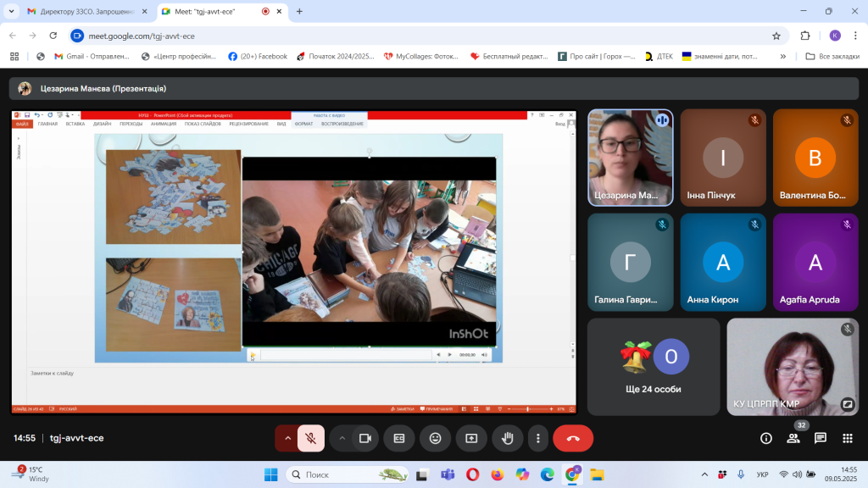
Task: Click the Windows taskbar search box
Action: point(348,474)
